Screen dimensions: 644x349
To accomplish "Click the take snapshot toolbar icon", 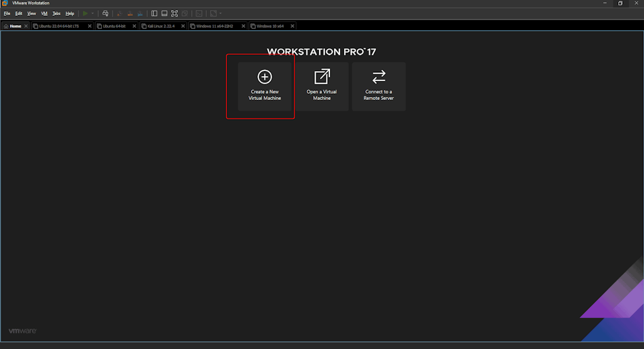I will click(119, 14).
